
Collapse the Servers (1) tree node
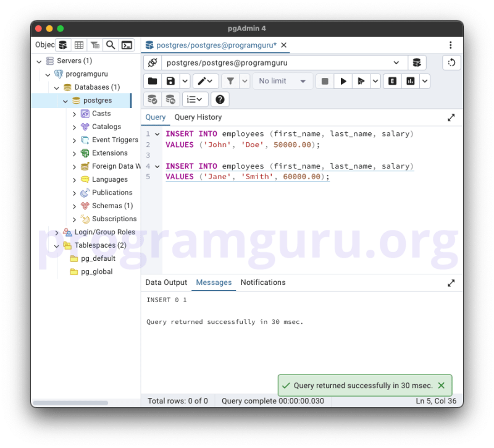39,61
